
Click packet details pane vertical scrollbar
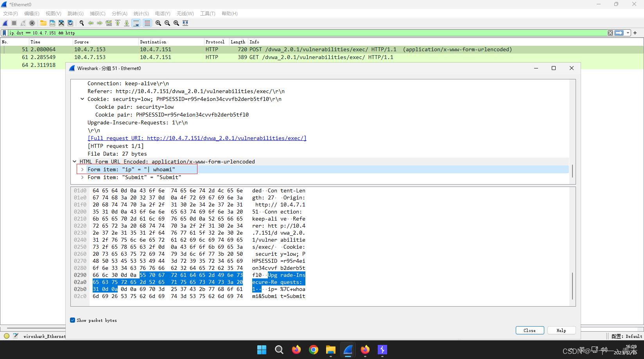point(572,171)
